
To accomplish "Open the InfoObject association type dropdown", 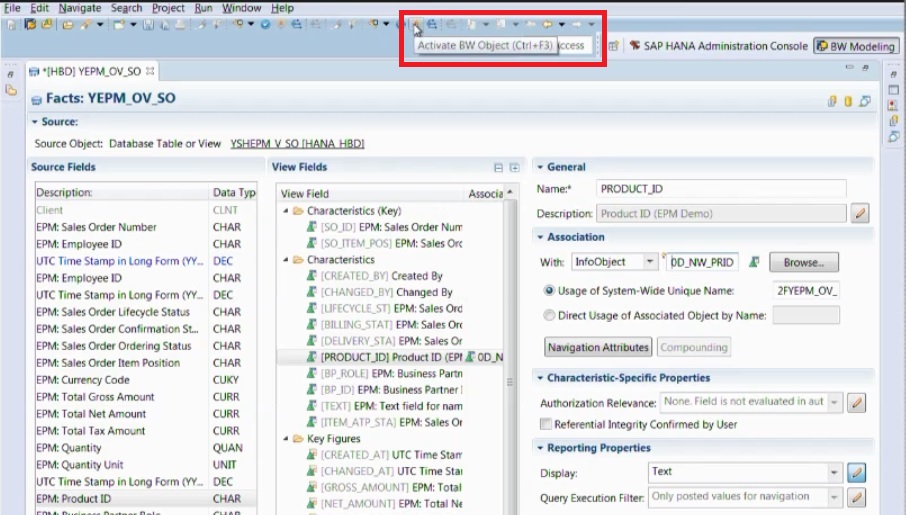I will (649, 262).
